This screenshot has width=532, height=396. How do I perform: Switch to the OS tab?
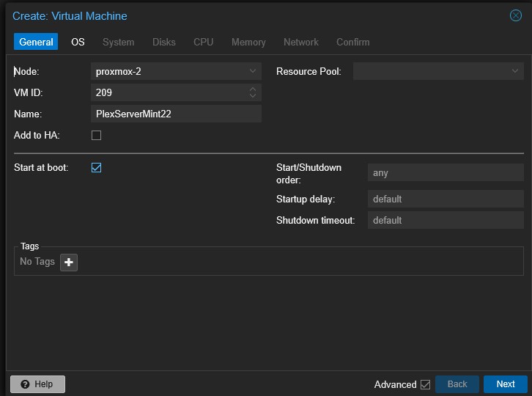(x=78, y=42)
